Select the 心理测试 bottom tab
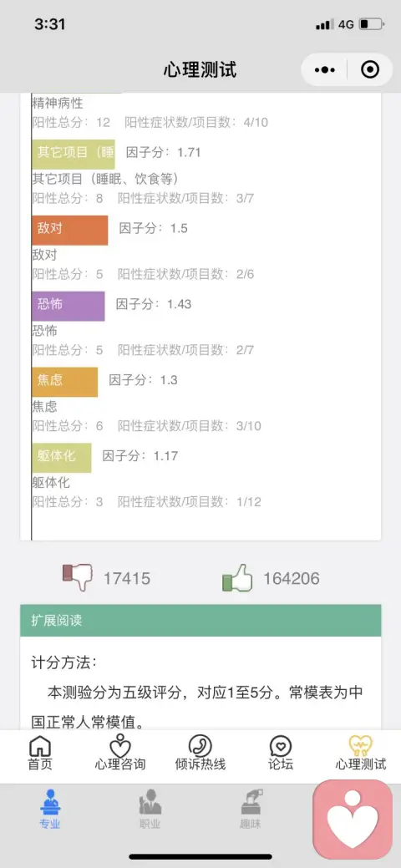 point(361,754)
